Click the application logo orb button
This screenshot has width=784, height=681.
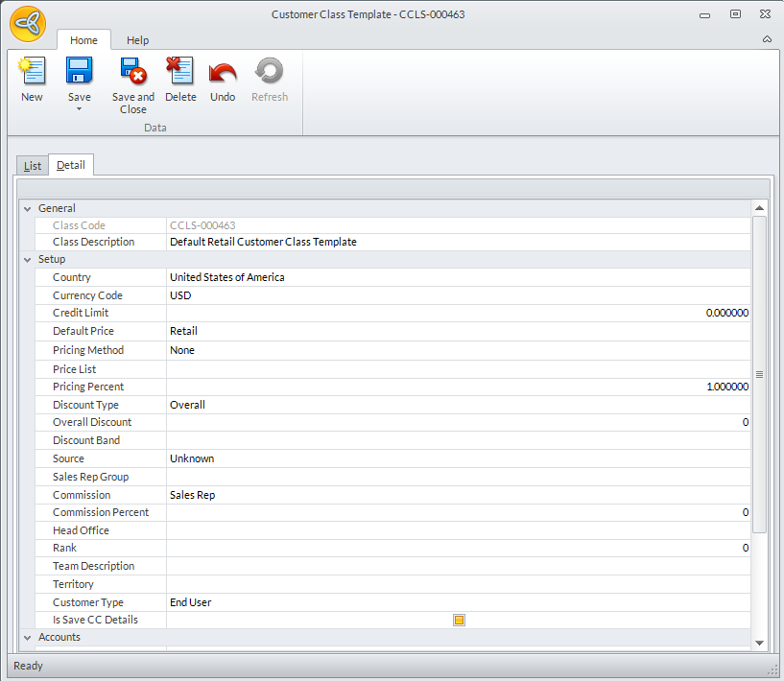[x=28, y=25]
